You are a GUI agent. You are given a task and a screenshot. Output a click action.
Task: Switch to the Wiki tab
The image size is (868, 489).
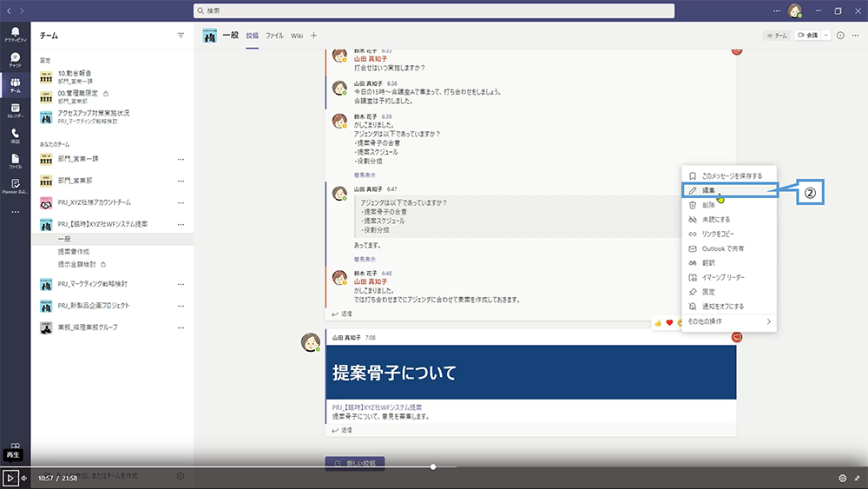click(297, 36)
